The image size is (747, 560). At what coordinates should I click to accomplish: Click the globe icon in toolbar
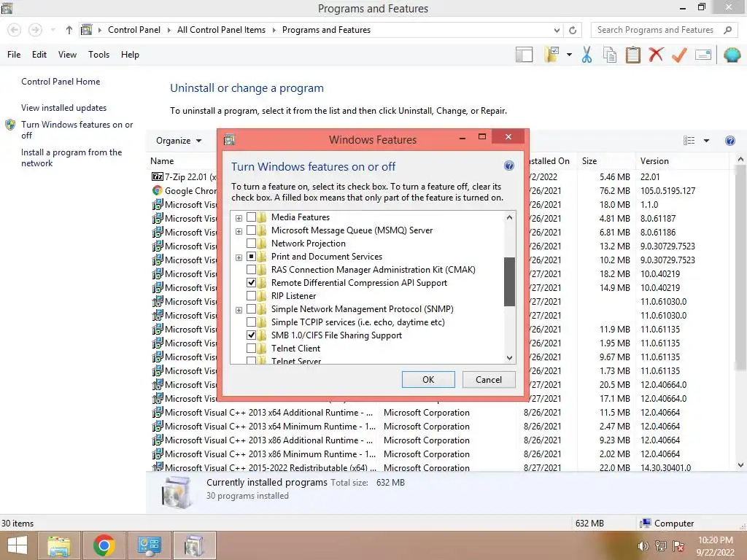coord(732,55)
